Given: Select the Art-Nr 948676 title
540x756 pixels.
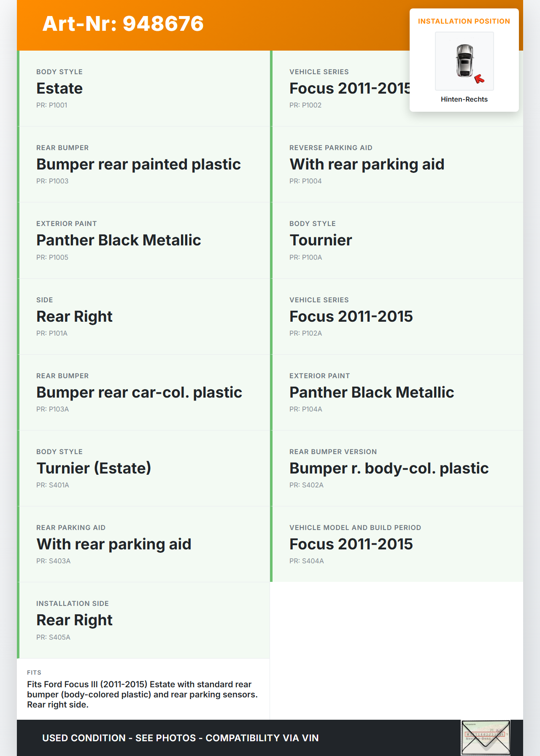Looking at the screenshot, I should (123, 24).
